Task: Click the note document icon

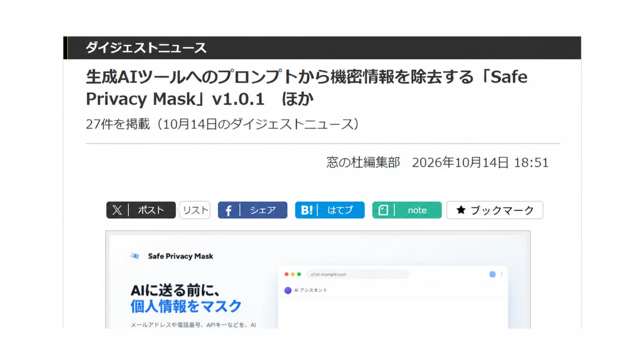Action: (383, 210)
